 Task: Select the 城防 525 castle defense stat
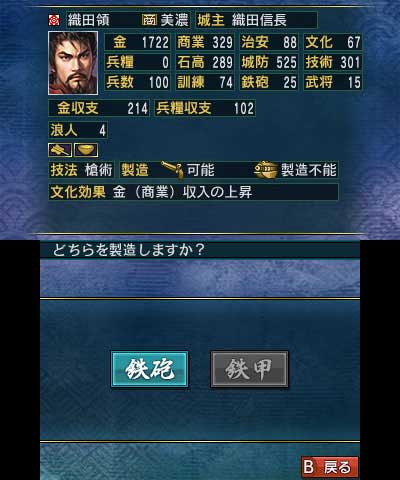pyautogui.click(x=269, y=62)
